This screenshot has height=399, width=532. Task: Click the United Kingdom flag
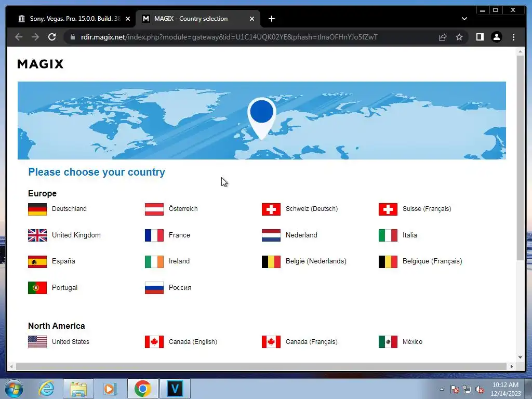(x=37, y=235)
